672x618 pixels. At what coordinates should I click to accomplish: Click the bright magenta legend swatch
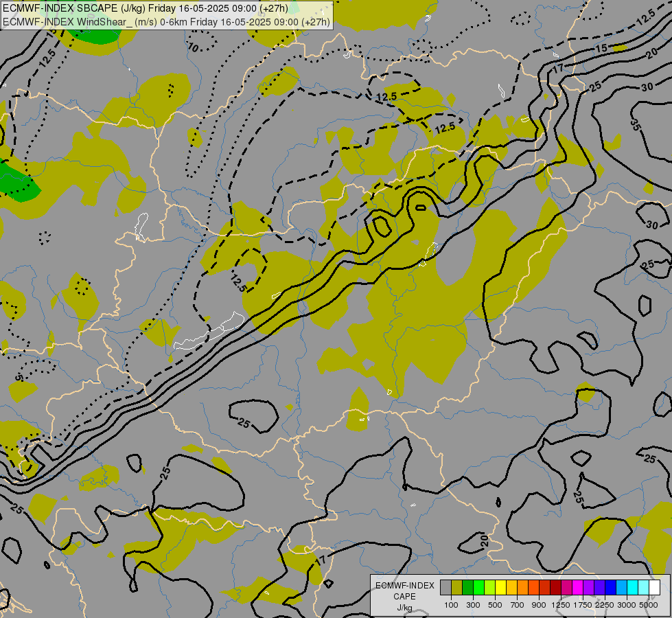tap(578, 587)
